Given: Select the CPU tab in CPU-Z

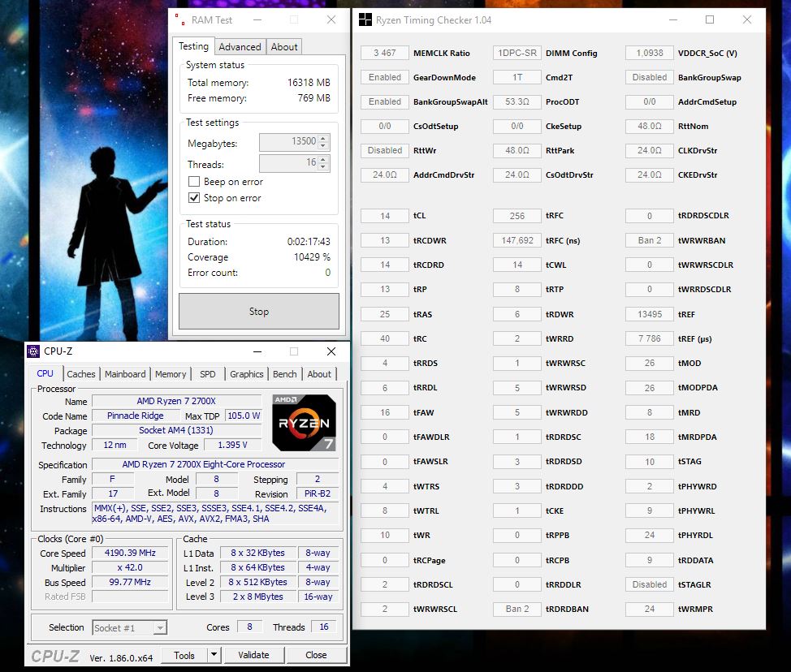Looking at the screenshot, I should tap(45, 373).
